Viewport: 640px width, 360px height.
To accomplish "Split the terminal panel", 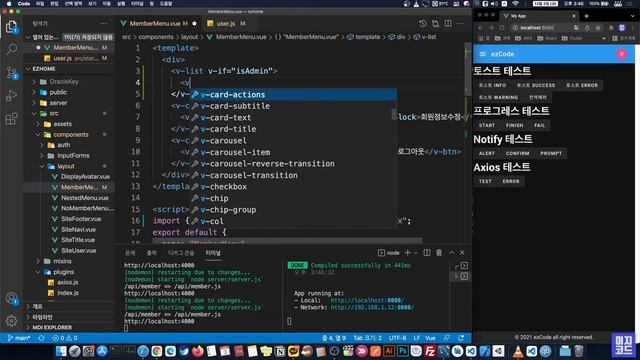I will point(427,253).
